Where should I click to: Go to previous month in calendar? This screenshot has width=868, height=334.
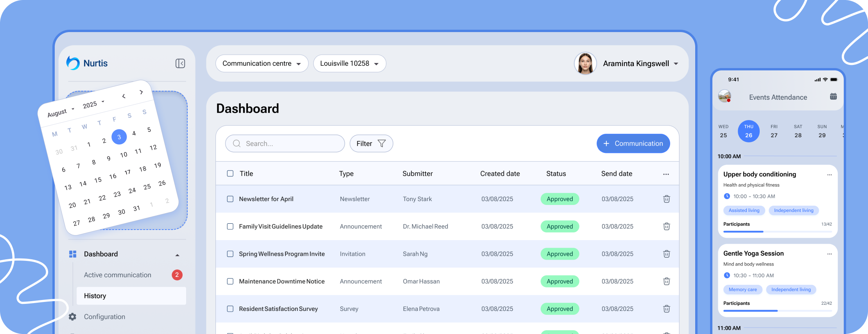pos(124,96)
